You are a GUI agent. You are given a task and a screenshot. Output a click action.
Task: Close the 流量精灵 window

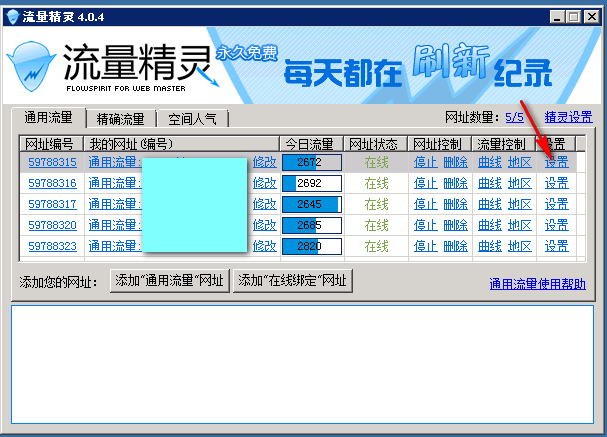592,17
